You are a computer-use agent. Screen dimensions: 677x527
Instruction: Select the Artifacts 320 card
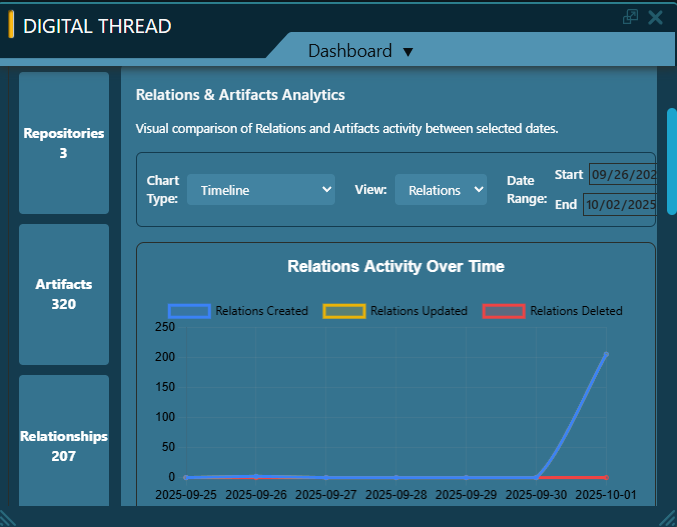tap(64, 294)
